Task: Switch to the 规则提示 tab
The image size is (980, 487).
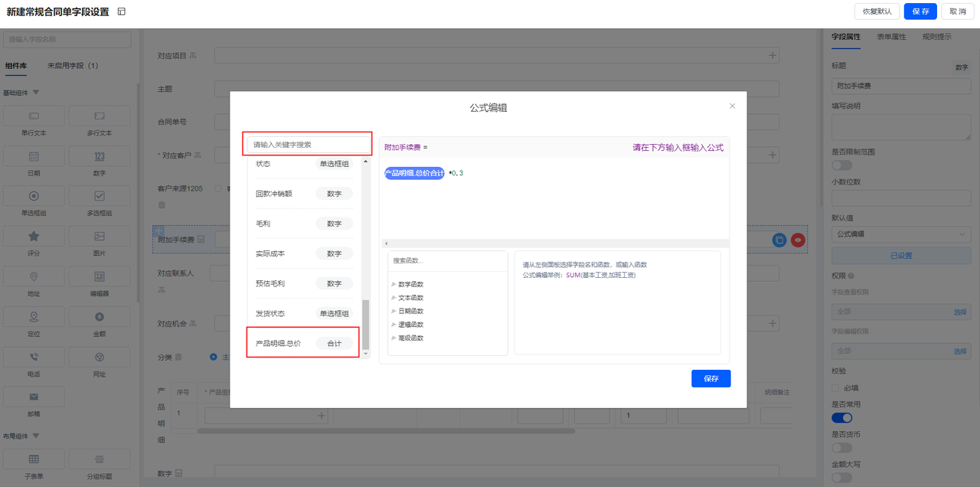Action: tap(937, 36)
